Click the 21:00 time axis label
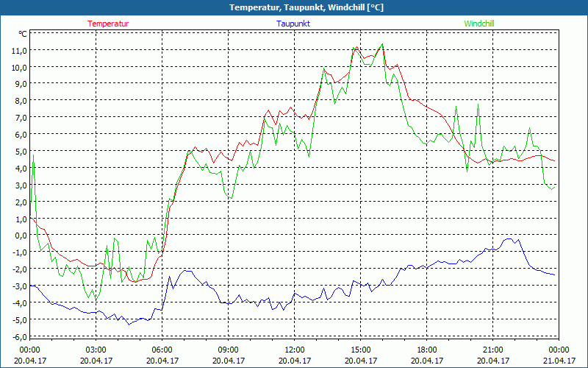Screen dimensions: 588x368 tap(492, 350)
